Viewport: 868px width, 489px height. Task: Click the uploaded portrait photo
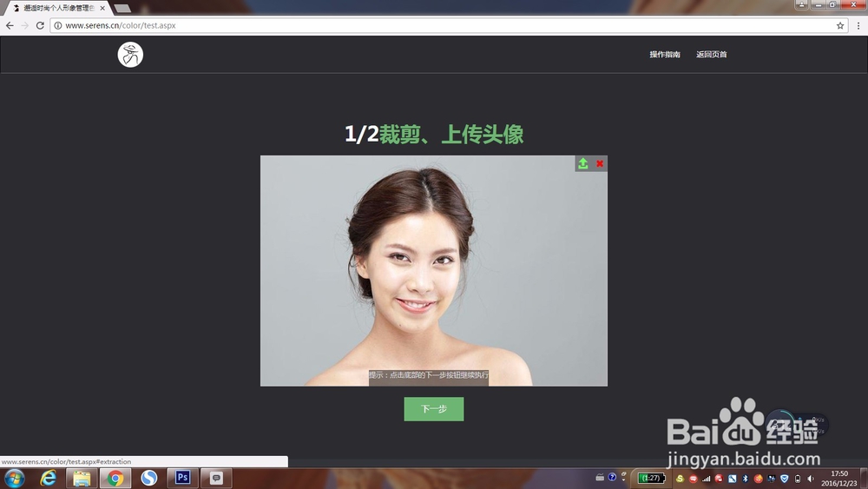coord(434,271)
